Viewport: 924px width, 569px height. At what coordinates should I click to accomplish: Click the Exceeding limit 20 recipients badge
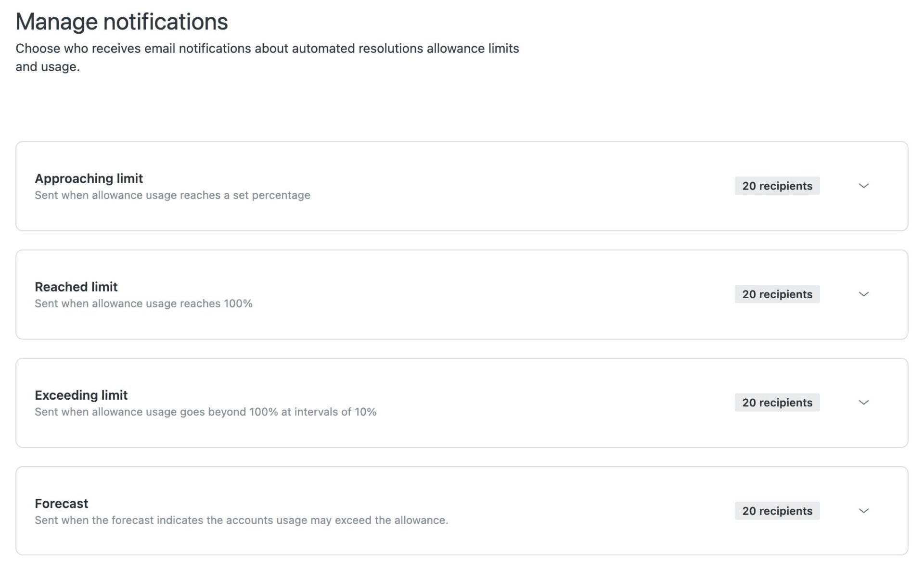(x=777, y=402)
